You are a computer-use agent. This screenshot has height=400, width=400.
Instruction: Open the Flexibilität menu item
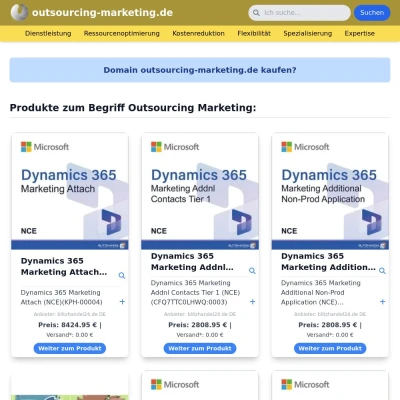pos(254,33)
